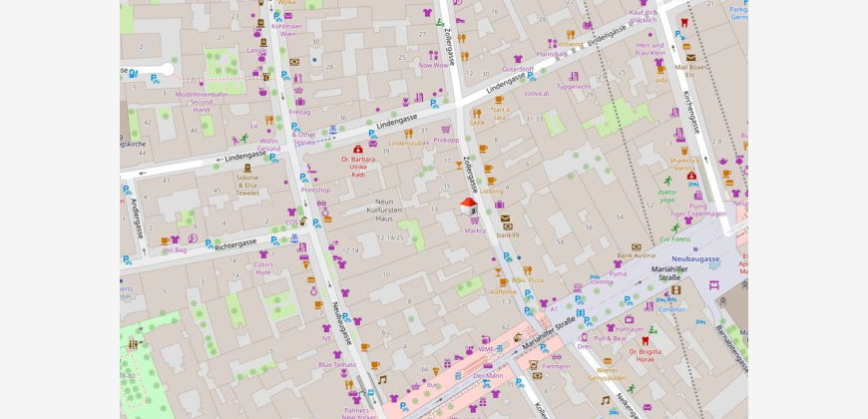This screenshot has height=419, width=868.
Task: Open the Sidonie & Elsa Teweles memorial icon
Action: tap(247, 168)
